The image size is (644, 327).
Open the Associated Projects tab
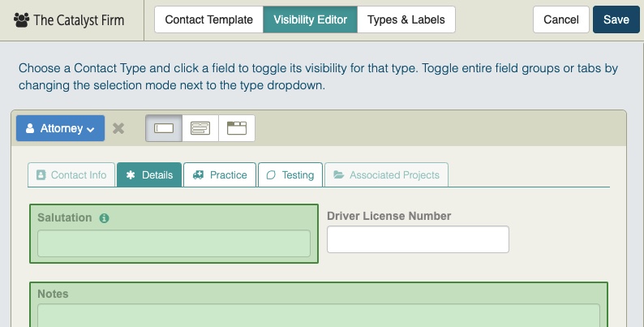point(386,175)
